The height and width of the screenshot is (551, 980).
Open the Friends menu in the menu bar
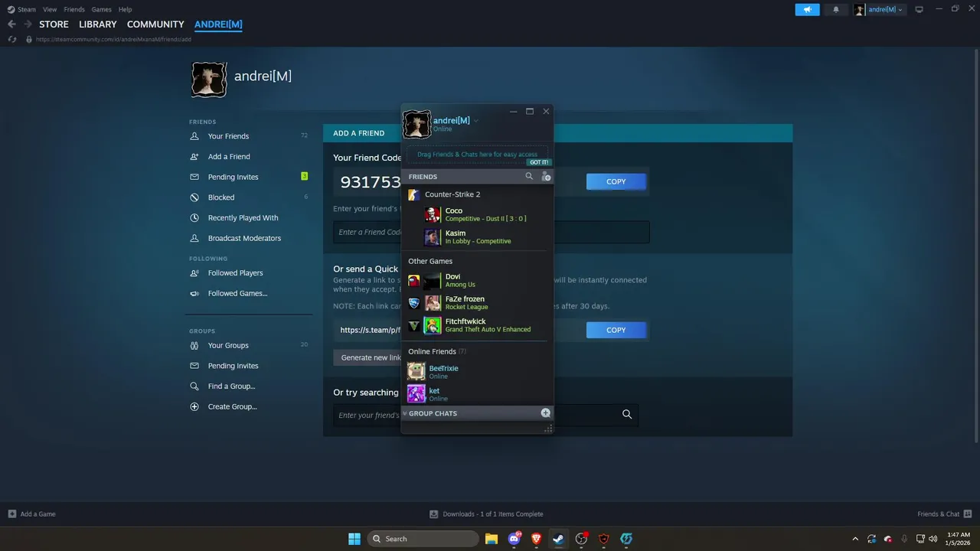pos(74,9)
